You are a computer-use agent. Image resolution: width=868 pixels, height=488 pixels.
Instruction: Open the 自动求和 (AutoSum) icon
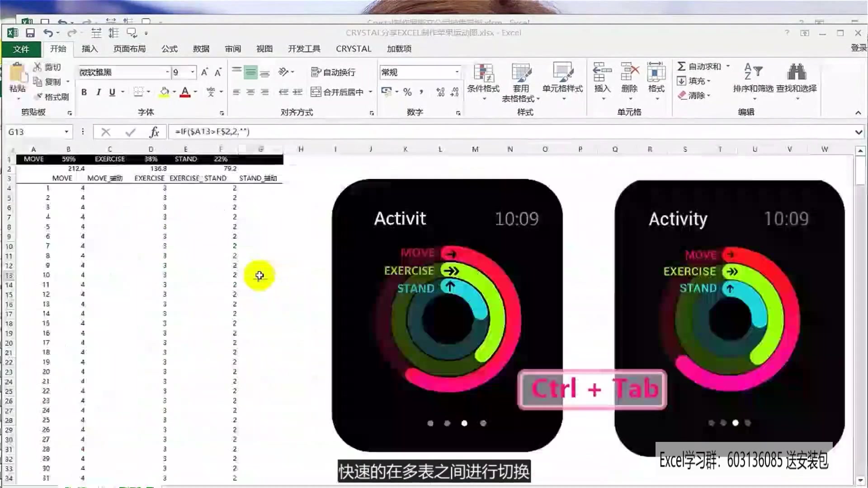(x=702, y=66)
